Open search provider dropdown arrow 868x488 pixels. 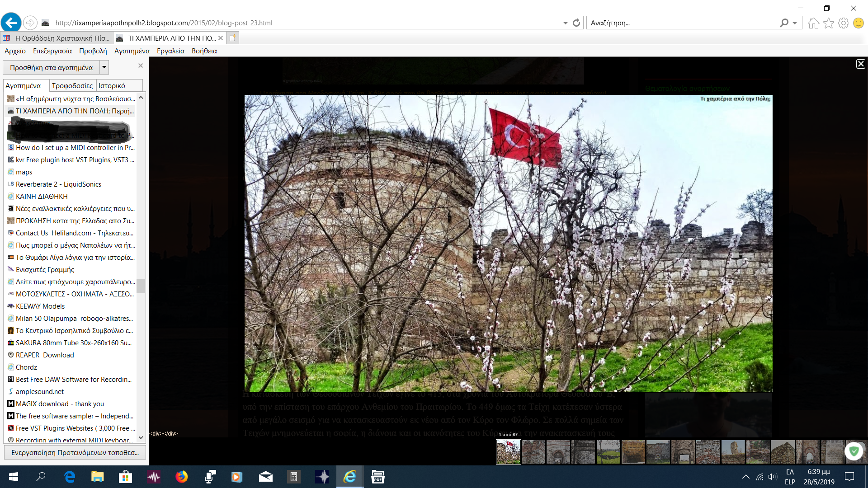(795, 23)
